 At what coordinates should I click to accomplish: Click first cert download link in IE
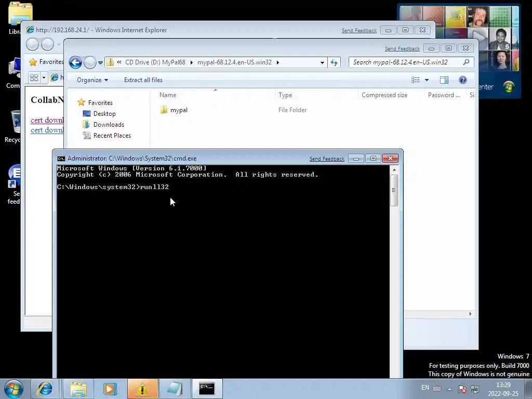pyautogui.click(x=47, y=120)
